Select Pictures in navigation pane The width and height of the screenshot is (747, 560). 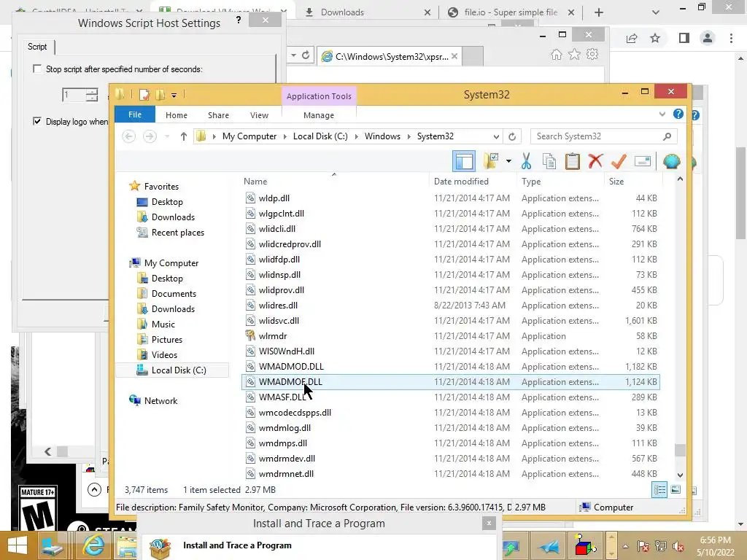click(167, 340)
